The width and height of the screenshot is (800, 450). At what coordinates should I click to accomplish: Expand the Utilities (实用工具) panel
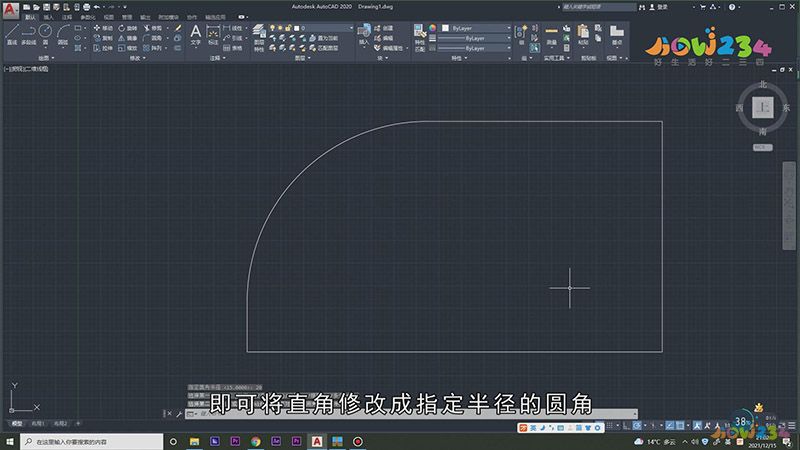(x=557, y=58)
